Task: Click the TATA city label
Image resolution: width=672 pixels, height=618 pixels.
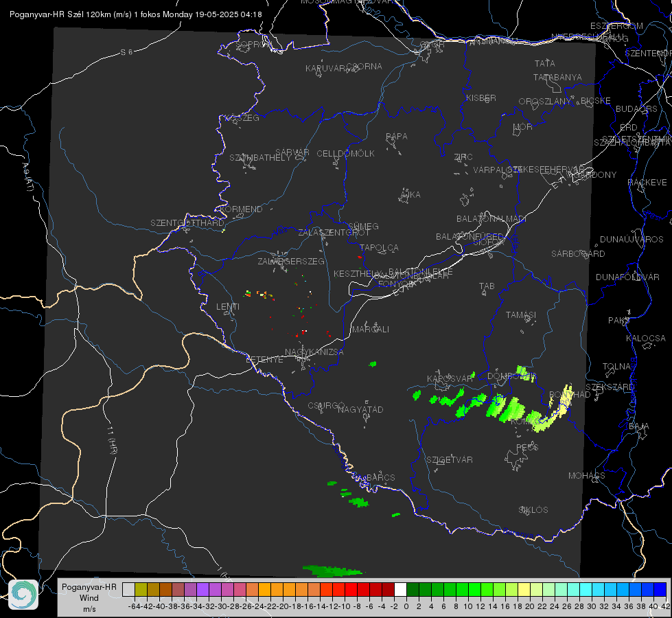Action: [545, 63]
